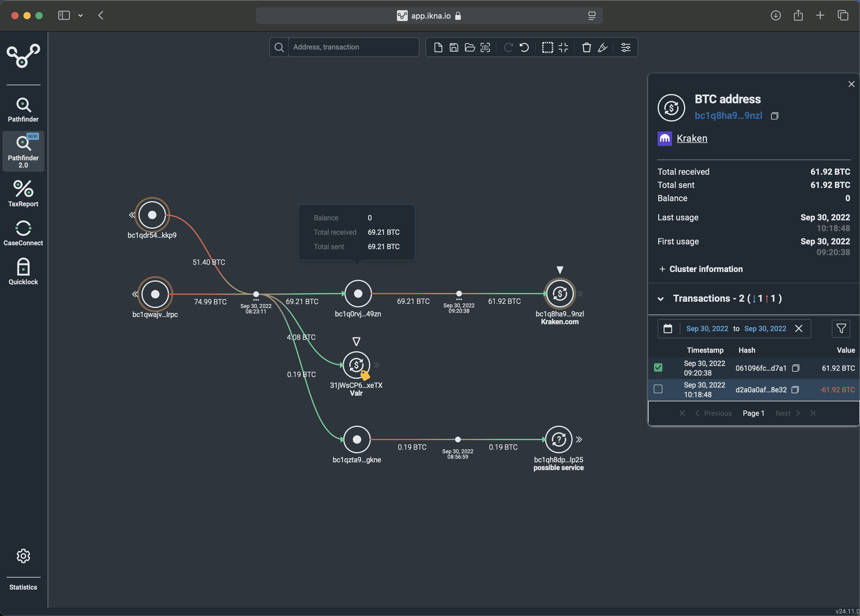
Task: Enable the marquee selection mode
Action: click(x=547, y=47)
